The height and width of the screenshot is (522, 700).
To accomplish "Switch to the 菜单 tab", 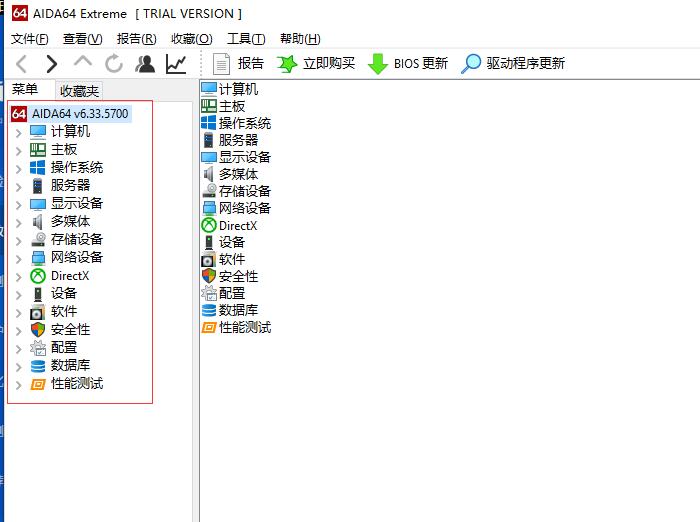I will pyautogui.click(x=25, y=89).
